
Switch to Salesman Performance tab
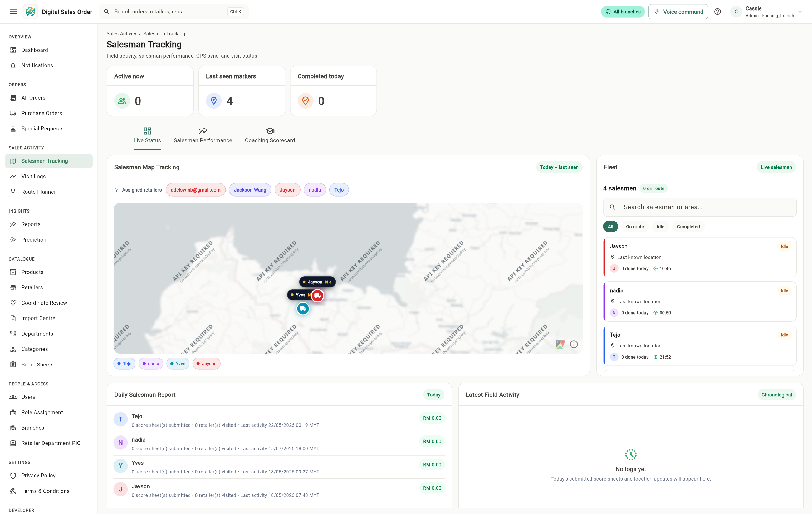[x=203, y=136]
